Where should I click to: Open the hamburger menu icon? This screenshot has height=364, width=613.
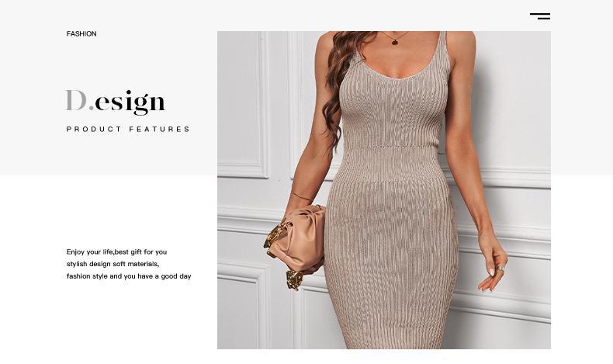(540, 16)
